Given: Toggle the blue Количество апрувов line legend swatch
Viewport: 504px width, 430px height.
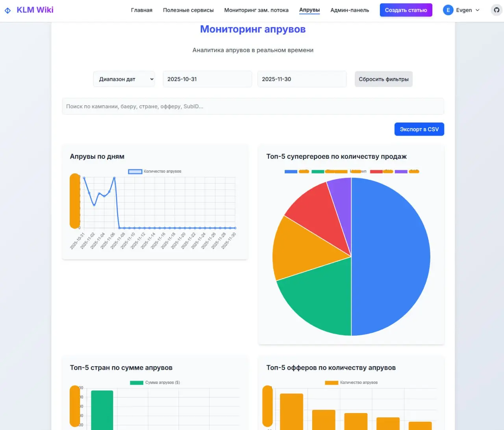Looking at the screenshot, I should coord(135,171).
